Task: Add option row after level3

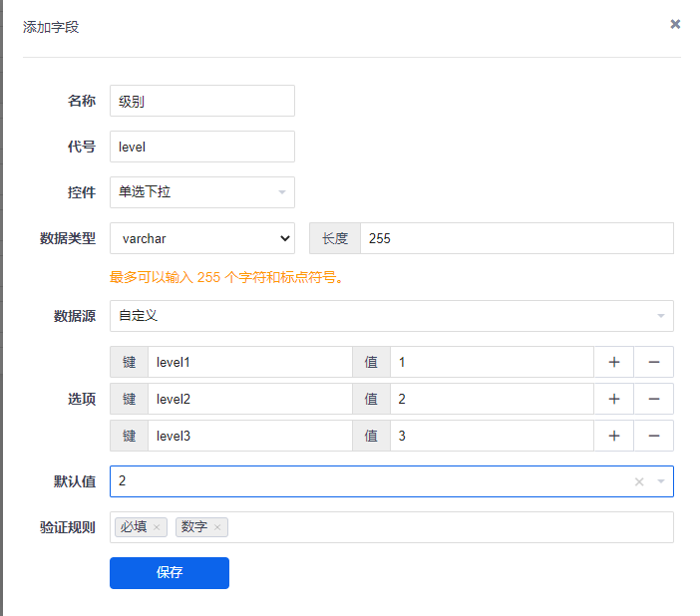Action: [x=614, y=436]
